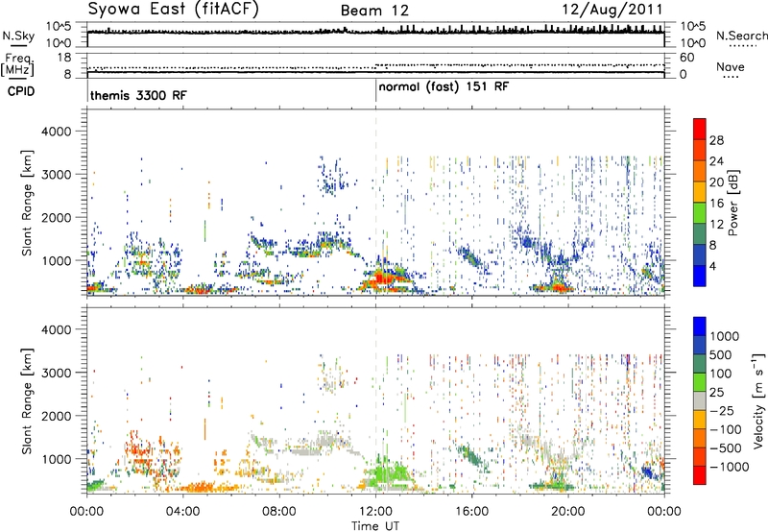
Task: Click the 'Power [dB]' colorbar label
Action: tap(732, 203)
